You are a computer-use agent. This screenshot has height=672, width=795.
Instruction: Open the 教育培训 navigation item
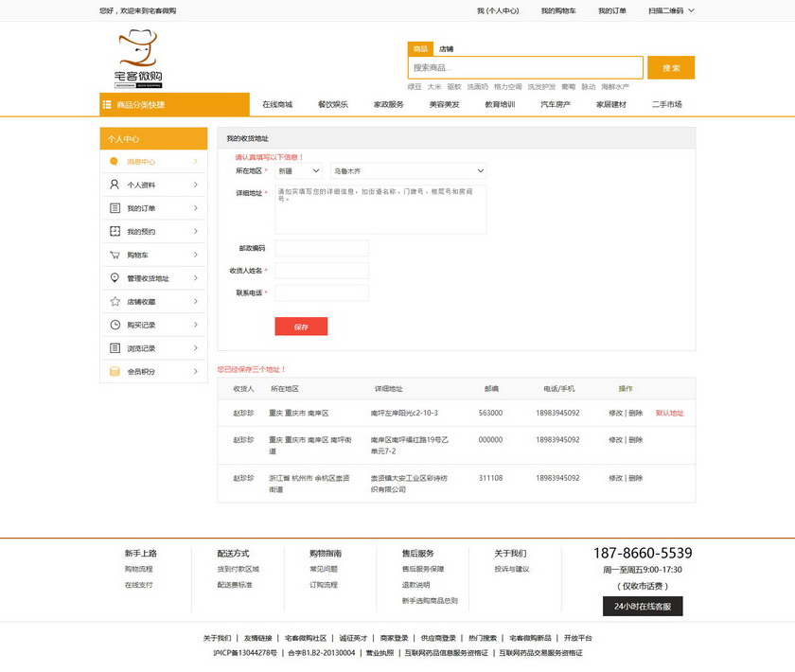coord(500,104)
